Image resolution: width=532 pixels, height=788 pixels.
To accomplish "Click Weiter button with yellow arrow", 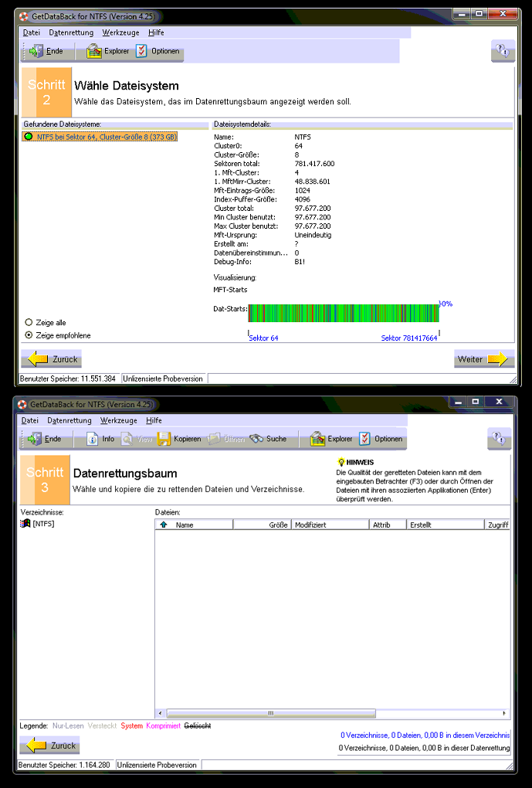I will click(x=484, y=358).
